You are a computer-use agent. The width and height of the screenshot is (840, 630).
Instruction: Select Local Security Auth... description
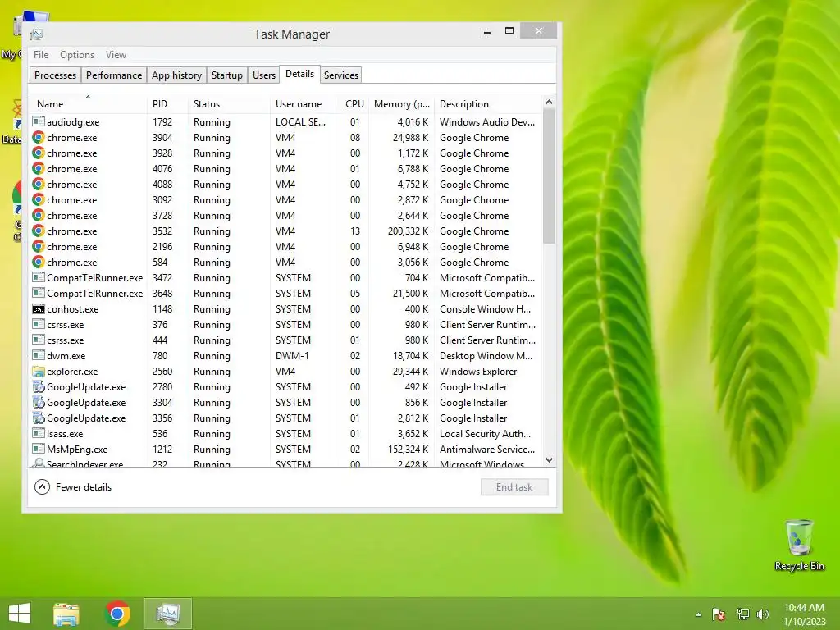pyautogui.click(x=485, y=433)
